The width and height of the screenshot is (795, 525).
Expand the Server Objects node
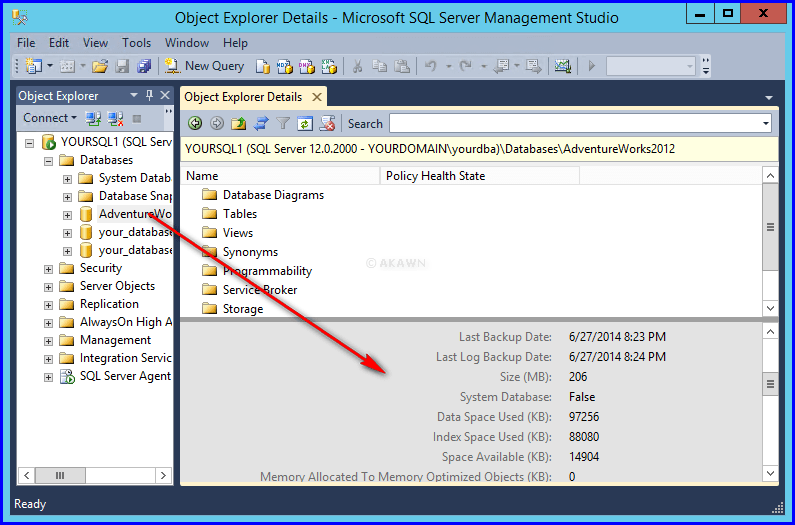(48, 287)
